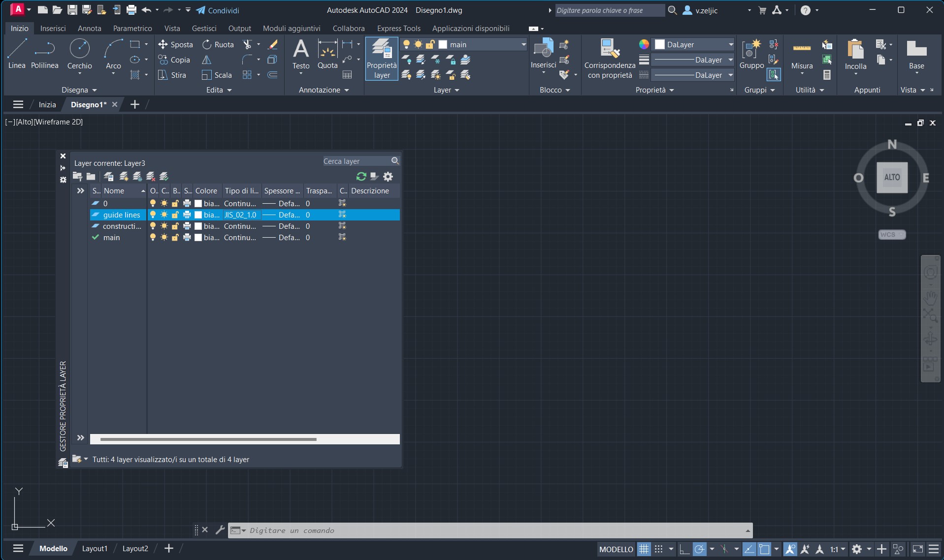The image size is (944, 560).
Task: Open the DaLayer color dropdown in Proprietà
Action: coord(731,44)
